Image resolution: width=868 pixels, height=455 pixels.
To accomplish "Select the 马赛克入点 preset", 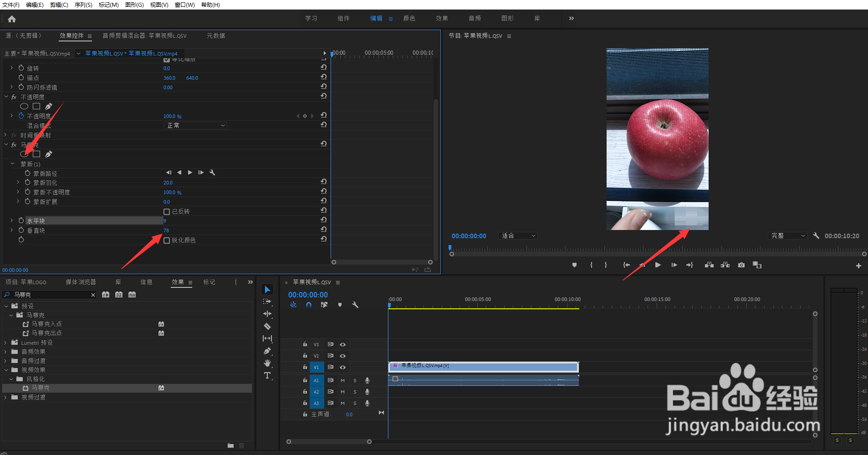I will click(x=46, y=324).
